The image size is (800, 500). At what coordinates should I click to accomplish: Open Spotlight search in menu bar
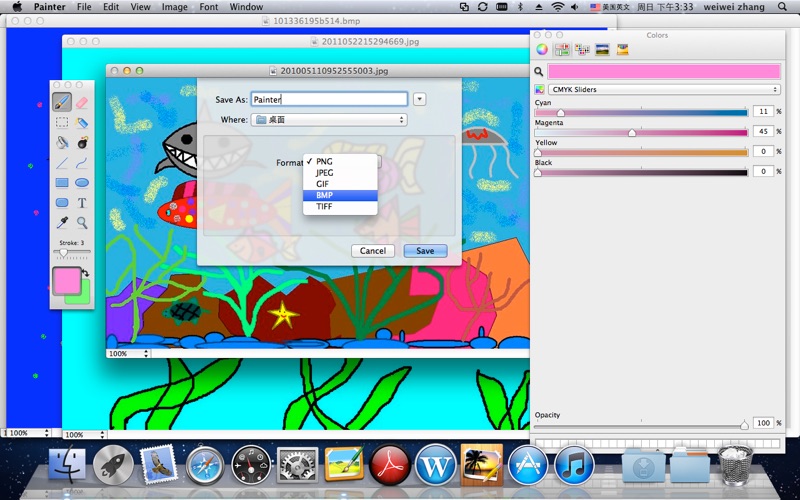tap(782, 7)
